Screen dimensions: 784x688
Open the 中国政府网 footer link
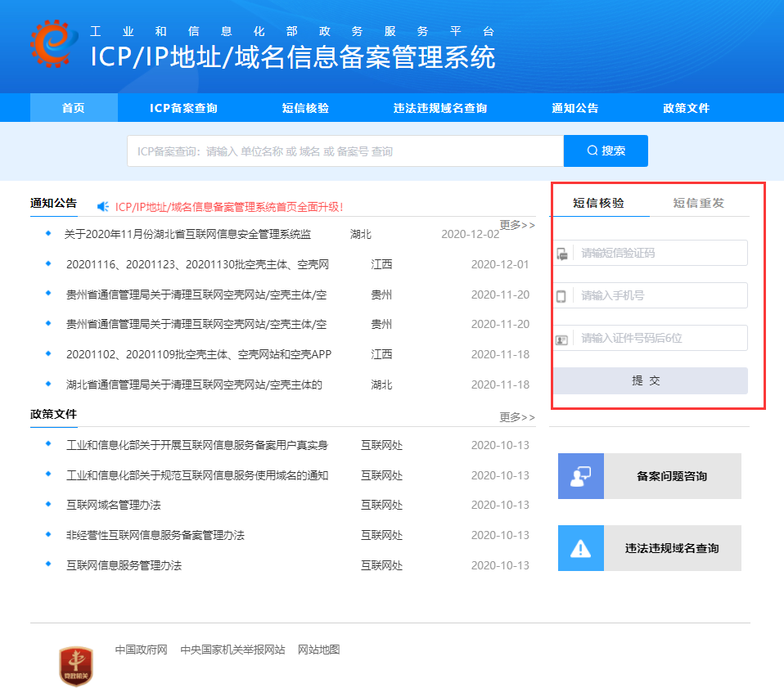tap(141, 650)
